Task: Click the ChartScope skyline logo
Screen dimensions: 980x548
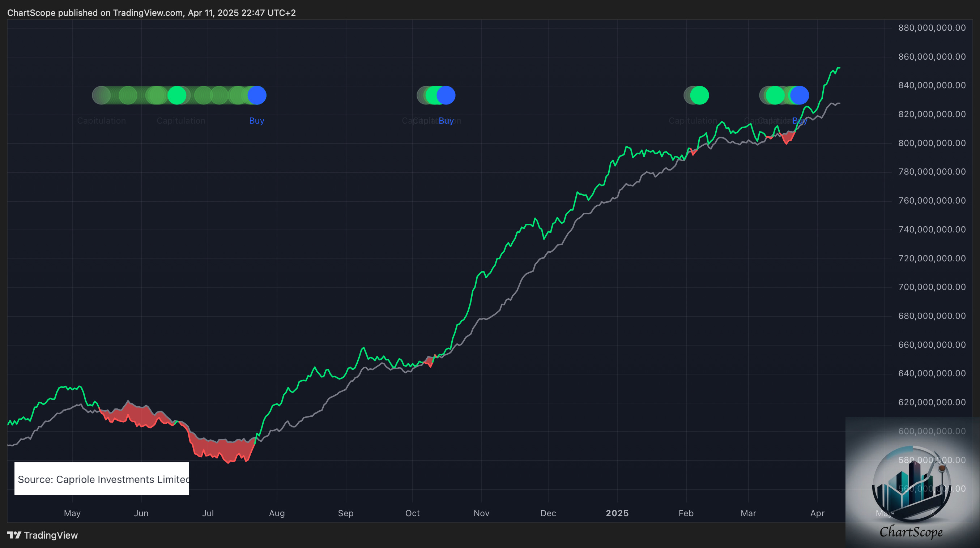Action: (912, 483)
